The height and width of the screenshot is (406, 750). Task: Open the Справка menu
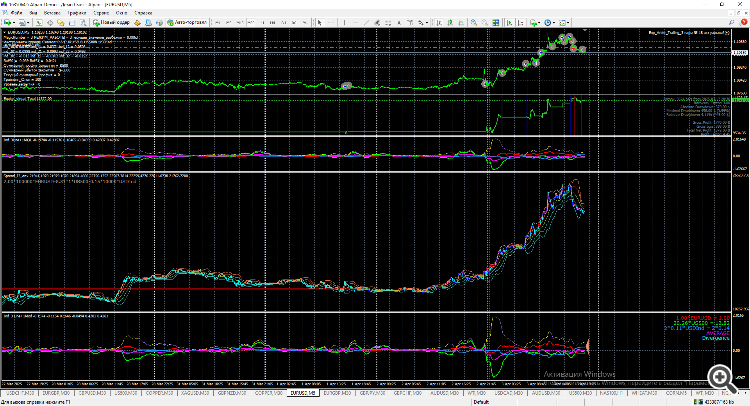pos(143,13)
